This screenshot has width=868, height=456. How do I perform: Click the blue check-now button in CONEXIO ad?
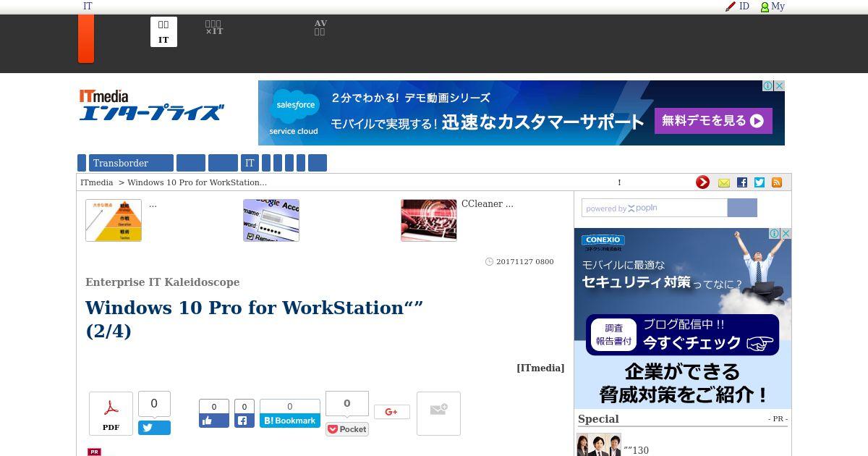click(682, 335)
